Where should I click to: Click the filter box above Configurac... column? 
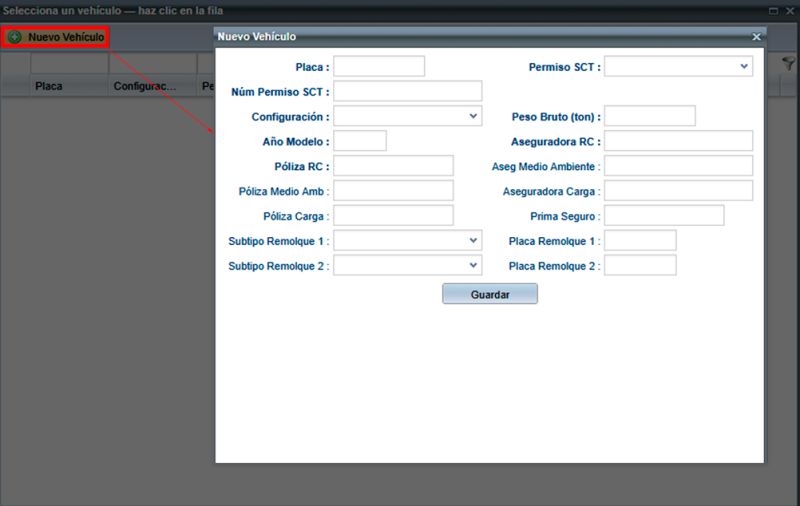(153, 64)
